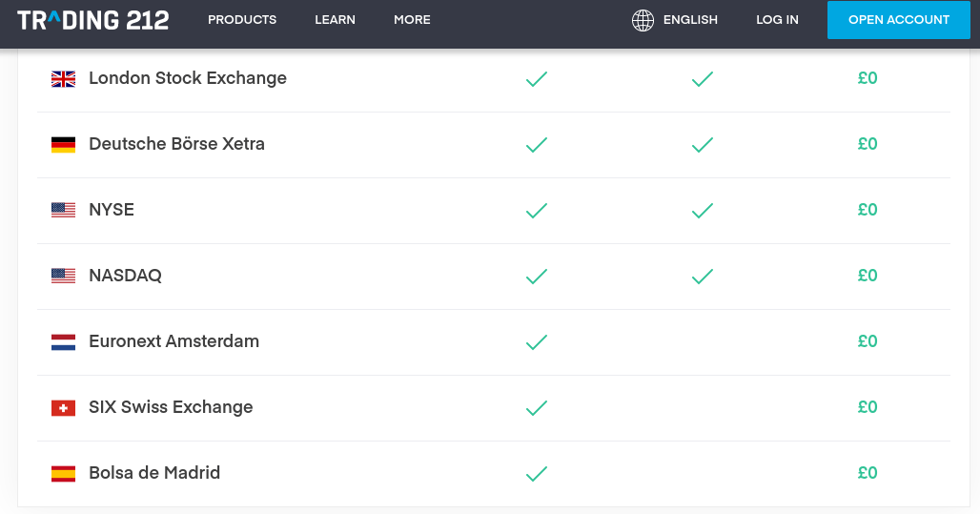Click the first checkmark in London Stock Exchange row

pos(537,79)
